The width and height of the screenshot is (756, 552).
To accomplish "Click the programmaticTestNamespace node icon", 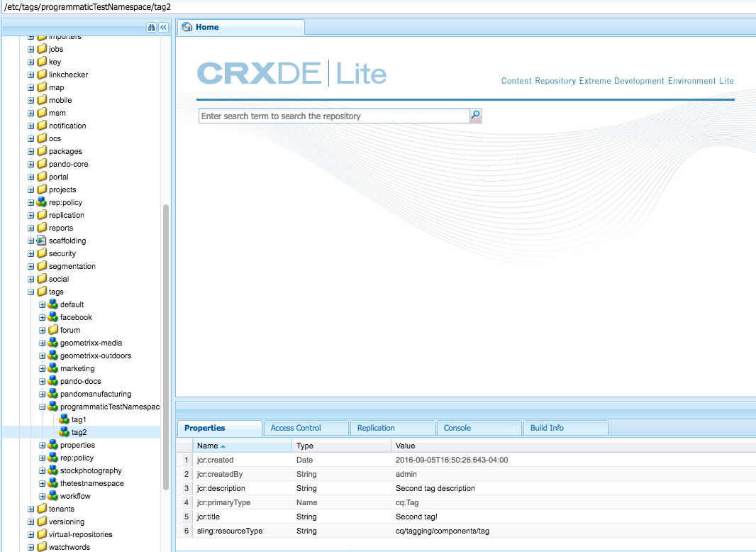I will 53,407.
